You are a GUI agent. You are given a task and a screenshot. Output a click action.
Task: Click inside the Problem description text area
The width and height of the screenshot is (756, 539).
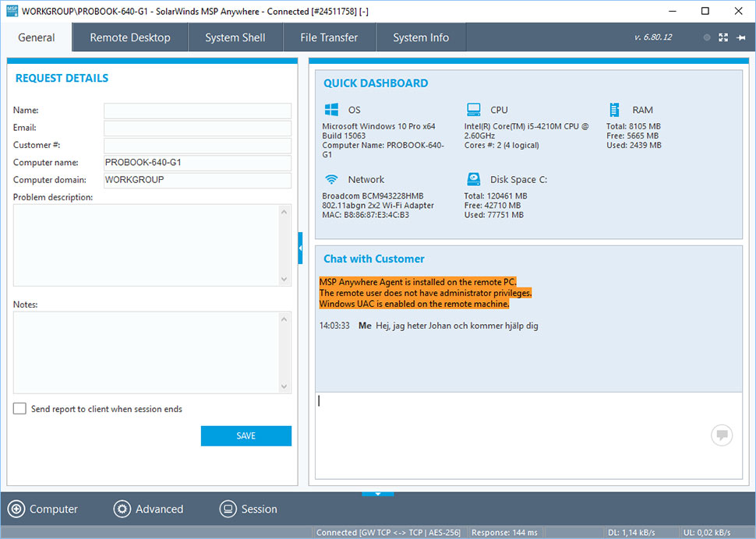[146, 245]
